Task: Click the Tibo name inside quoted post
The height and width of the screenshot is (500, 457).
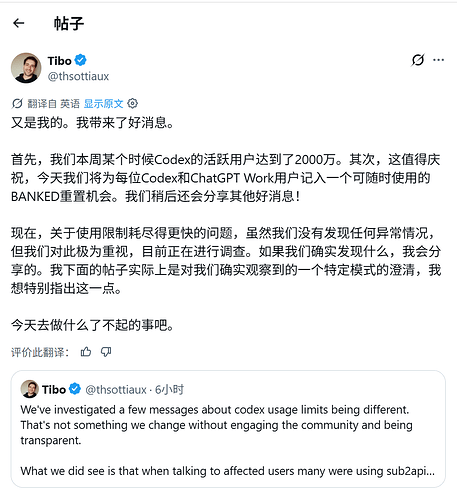Action: (x=54, y=389)
